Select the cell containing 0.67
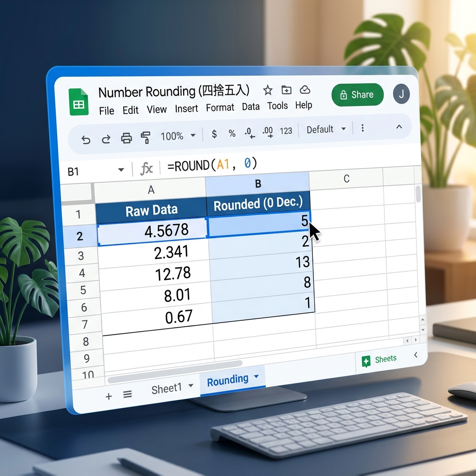 click(158, 318)
